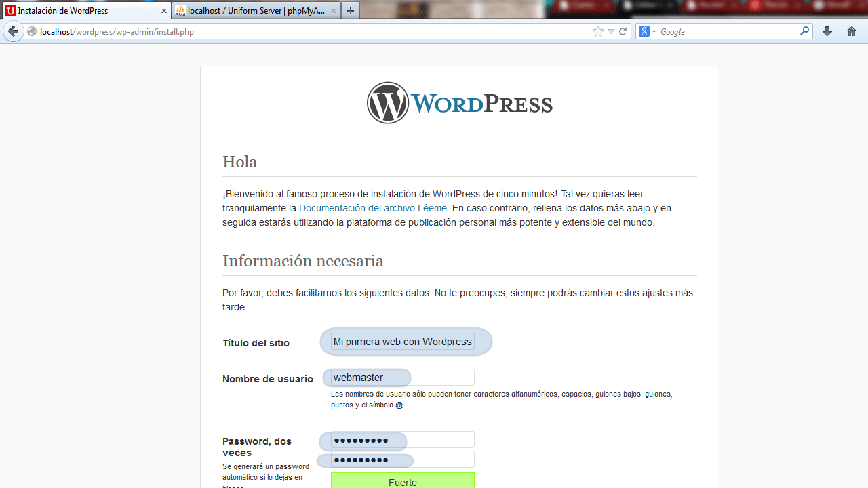This screenshot has width=868, height=488.
Task: Open Documentación del archivo Léeme link
Action: click(x=373, y=208)
